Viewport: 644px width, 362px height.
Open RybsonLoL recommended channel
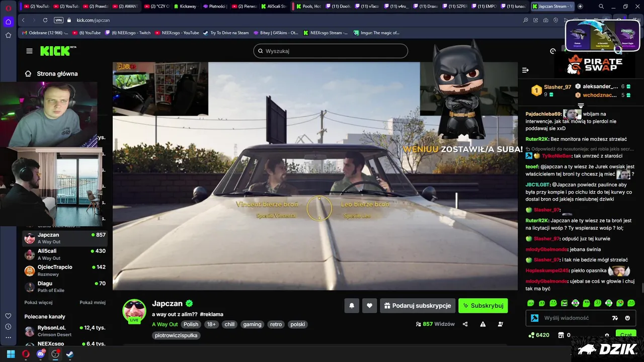65,330
